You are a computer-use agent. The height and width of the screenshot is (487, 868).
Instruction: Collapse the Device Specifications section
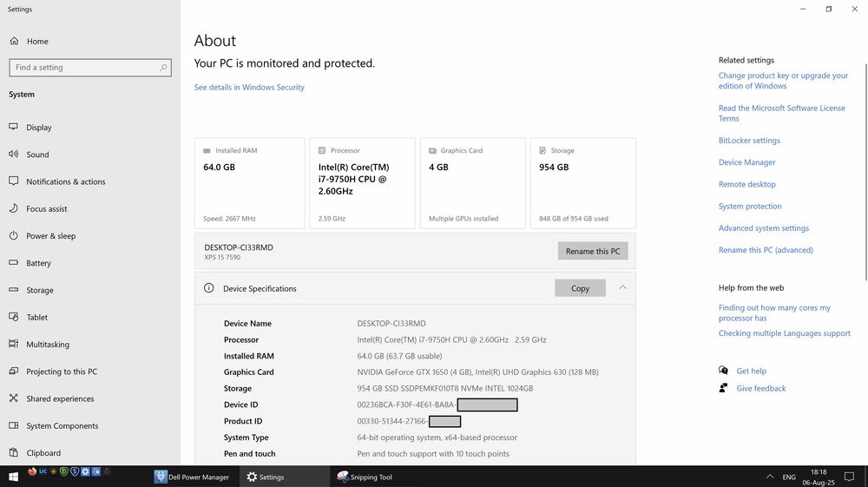coord(622,287)
